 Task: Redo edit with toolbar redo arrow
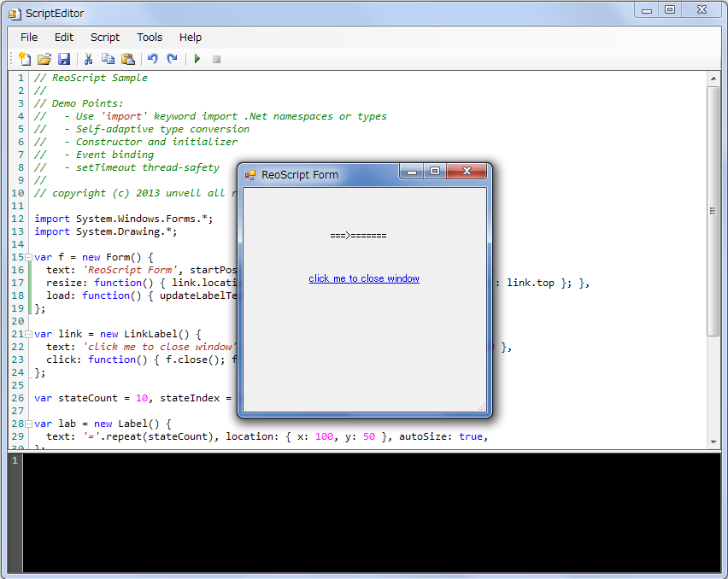pyautogui.click(x=173, y=59)
